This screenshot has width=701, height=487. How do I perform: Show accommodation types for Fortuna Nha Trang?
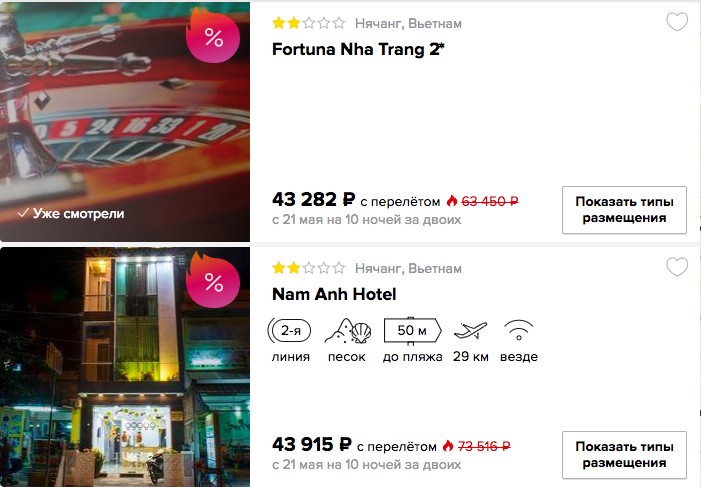pos(624,210)
